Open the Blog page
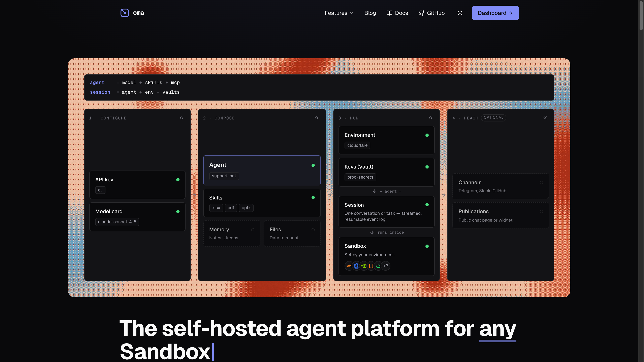This screenshot has width=644, height=362. click(x=370, y=13)
